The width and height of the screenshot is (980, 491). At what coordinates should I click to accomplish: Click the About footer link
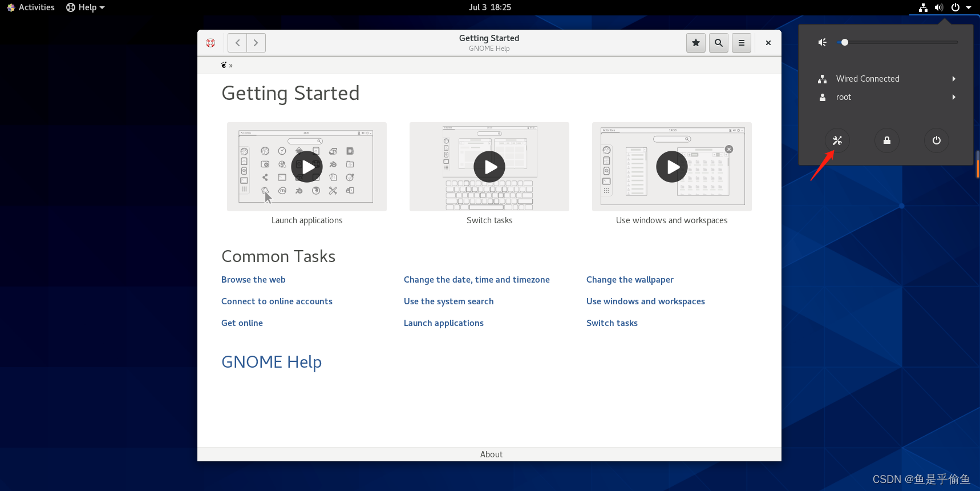point(491,454)
